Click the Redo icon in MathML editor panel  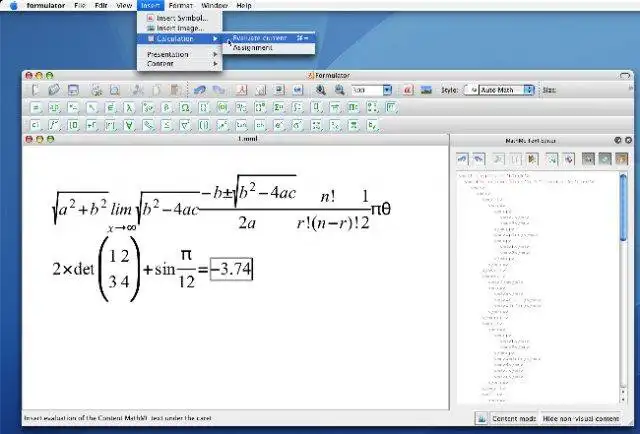pos(479,159)
